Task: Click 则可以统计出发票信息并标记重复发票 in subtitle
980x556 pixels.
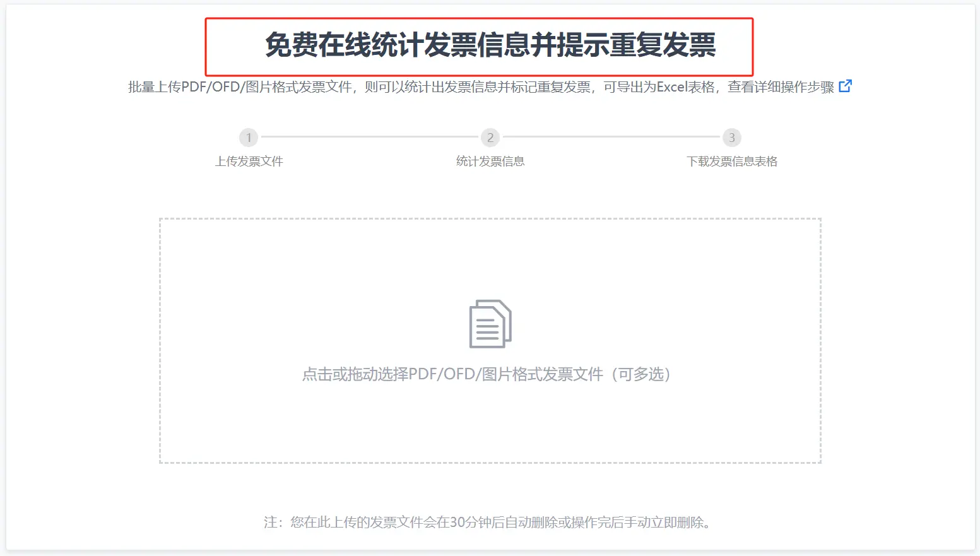Action: (x=477, y=87)
